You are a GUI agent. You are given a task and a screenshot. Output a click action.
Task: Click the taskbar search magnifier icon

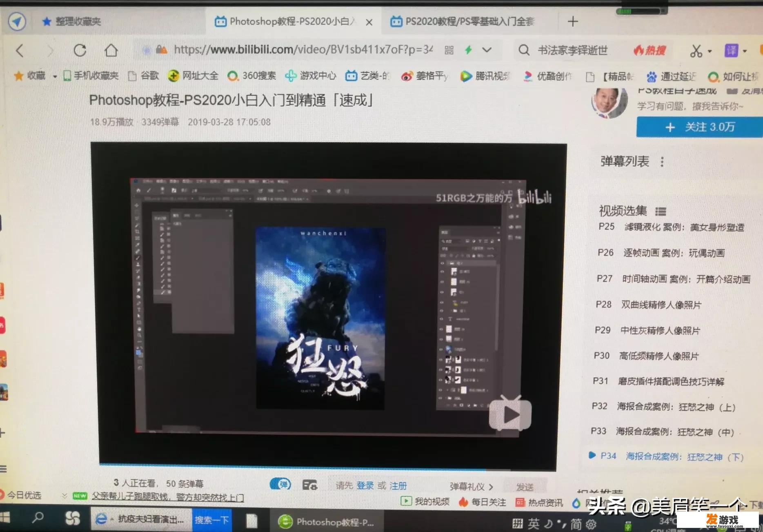[38, 518]
